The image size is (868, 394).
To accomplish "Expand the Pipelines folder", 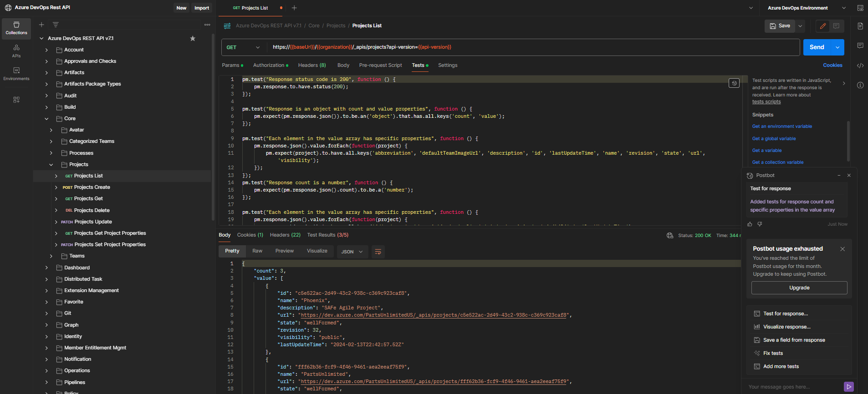I will click(46, 382).
